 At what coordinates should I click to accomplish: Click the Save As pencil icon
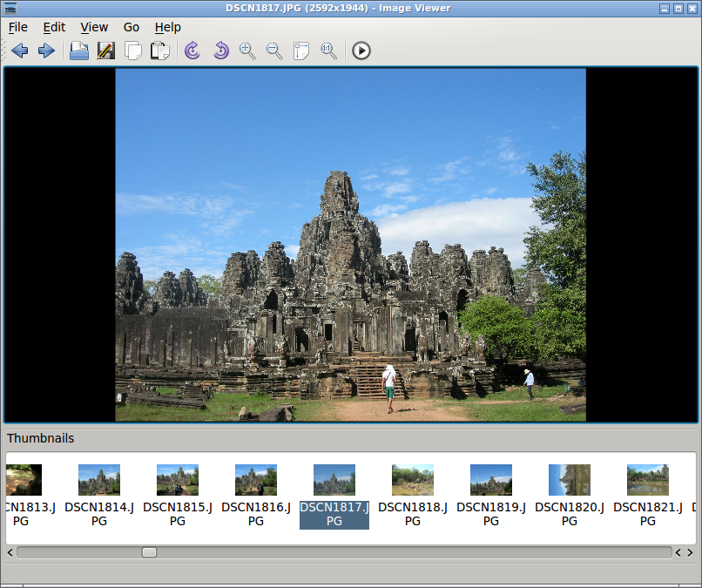point(106,51)
